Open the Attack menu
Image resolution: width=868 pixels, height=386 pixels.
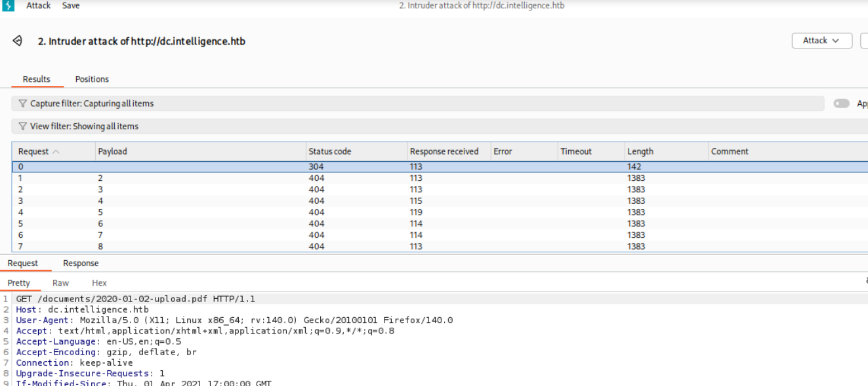point(38,5)
